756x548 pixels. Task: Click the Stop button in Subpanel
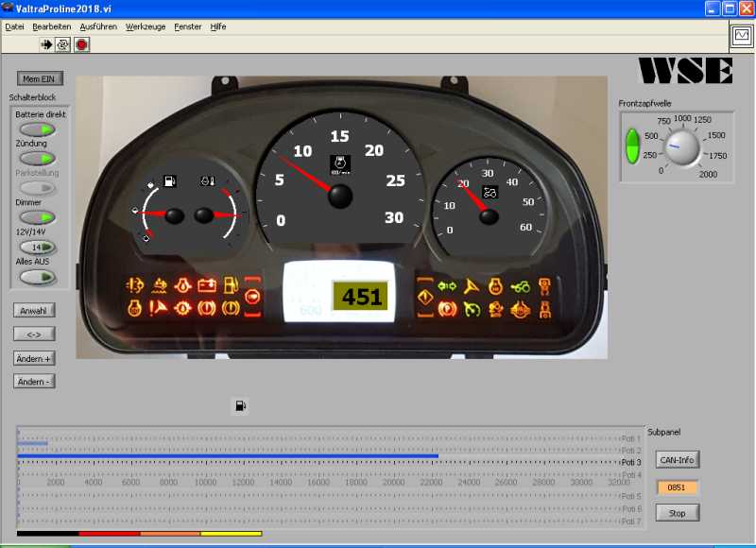(677, 513)
